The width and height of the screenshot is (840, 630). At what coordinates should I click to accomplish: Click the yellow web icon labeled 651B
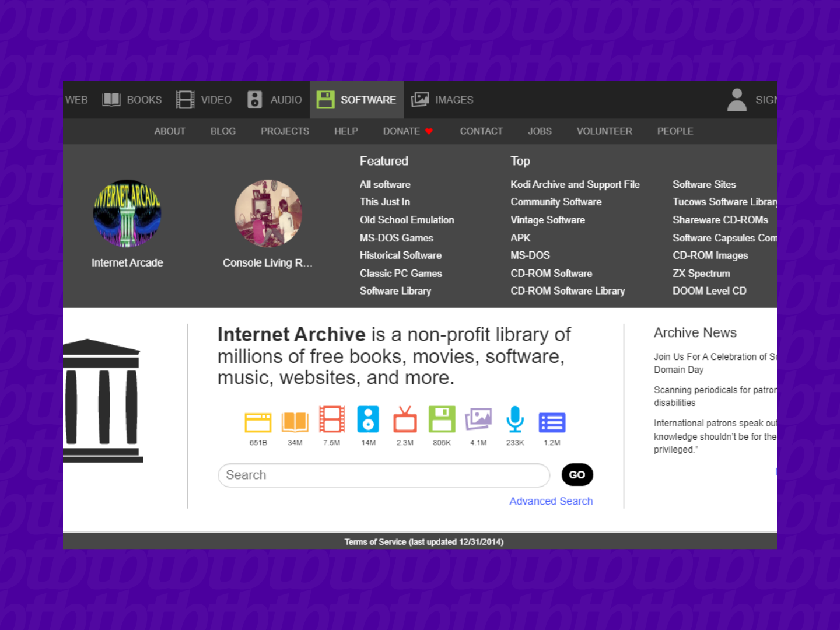[x=258, y=422]
